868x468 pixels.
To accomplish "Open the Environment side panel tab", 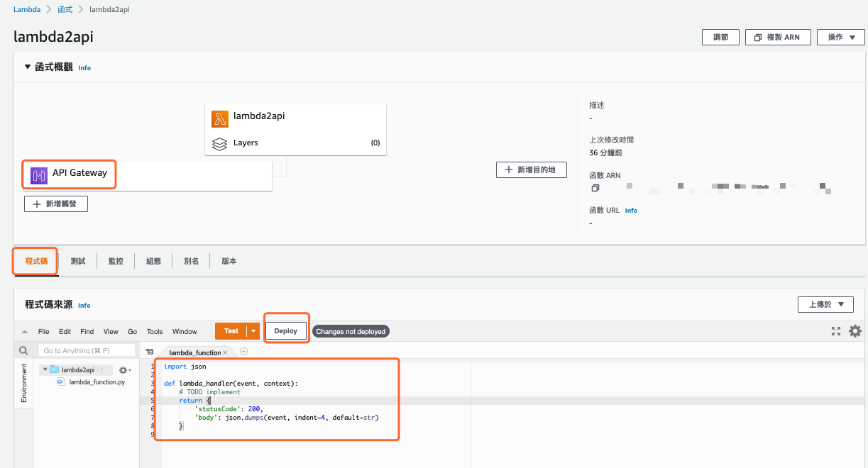I will 23,383.
